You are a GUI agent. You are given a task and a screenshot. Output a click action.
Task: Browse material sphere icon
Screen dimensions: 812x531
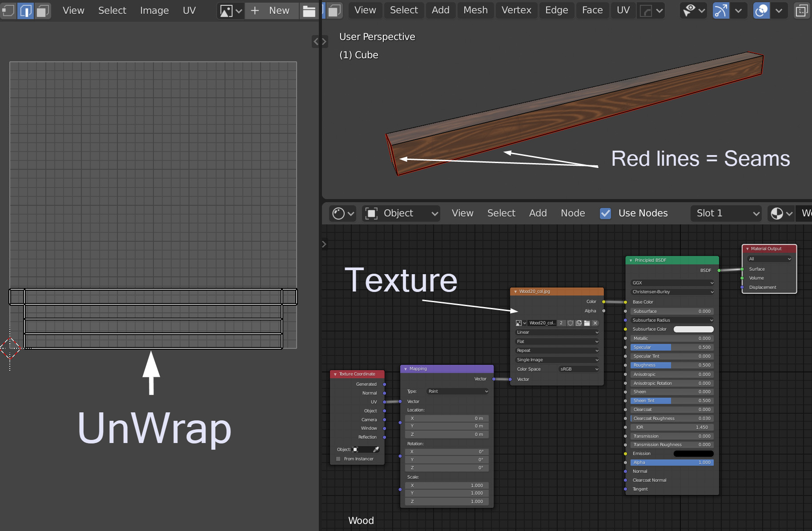(x=781, y=213)
